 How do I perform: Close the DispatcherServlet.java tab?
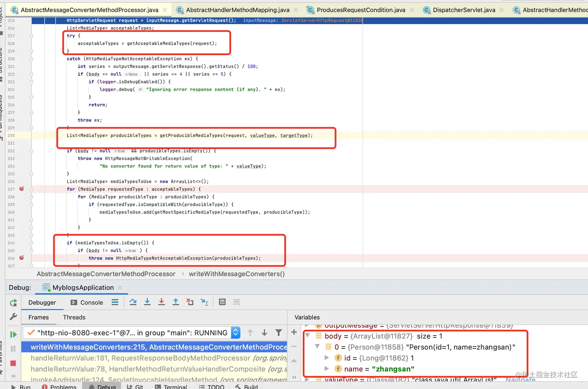point(502,10)
